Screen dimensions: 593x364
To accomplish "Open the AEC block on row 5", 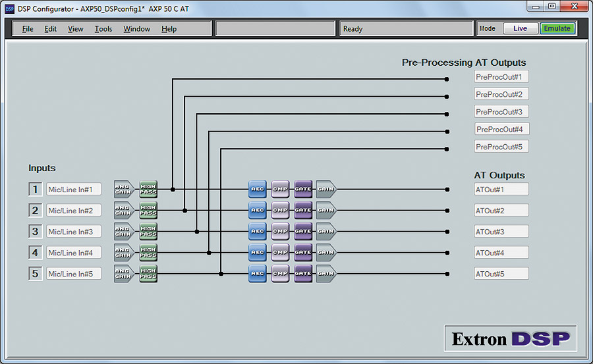I will [x=258, y=274].
